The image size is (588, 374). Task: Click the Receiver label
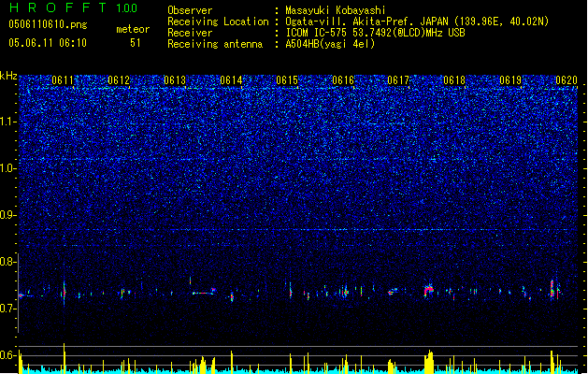[x=190, y=33]
